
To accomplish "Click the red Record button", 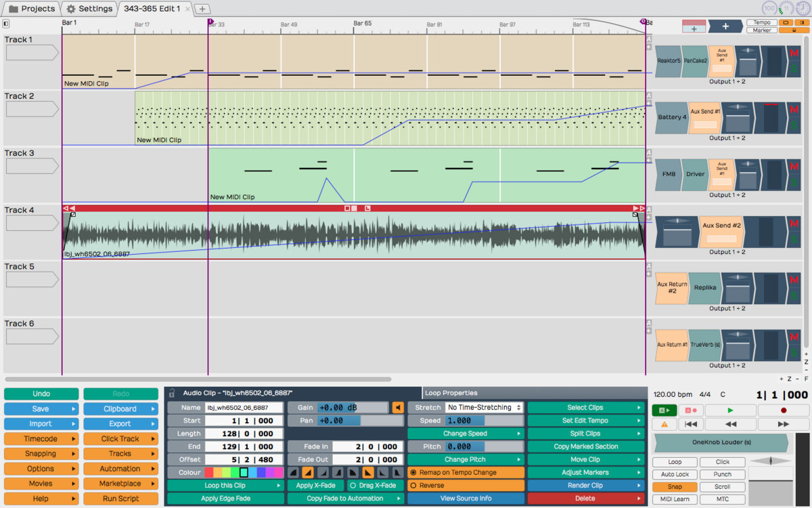I will pos(783,410).
